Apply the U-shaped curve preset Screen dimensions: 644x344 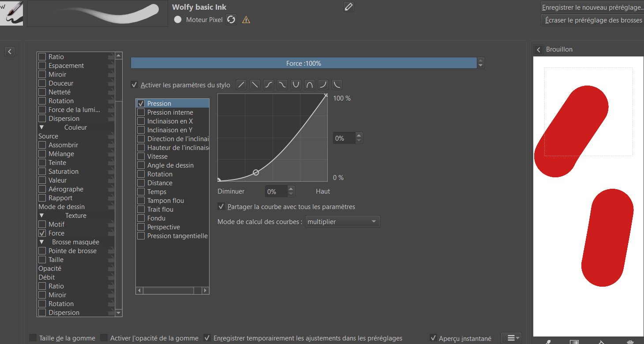[x=296, y=84]
